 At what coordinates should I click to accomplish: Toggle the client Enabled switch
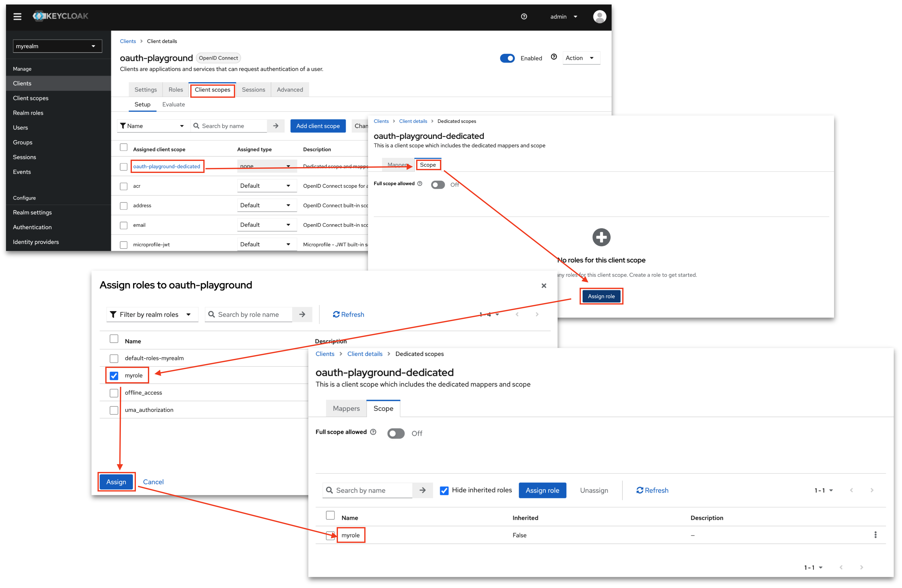point(507,58)
